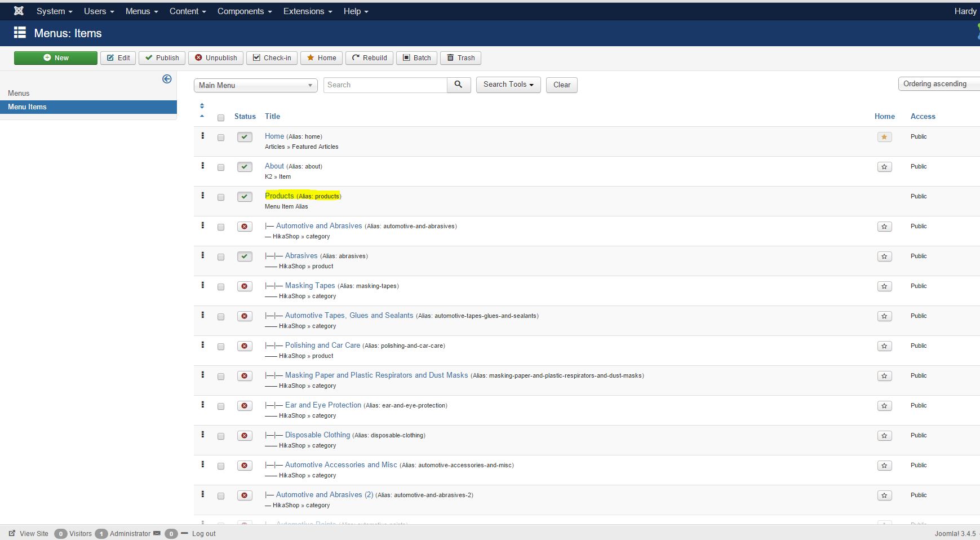Click the green New button
The image size is (980, 540).
[56, 57]
